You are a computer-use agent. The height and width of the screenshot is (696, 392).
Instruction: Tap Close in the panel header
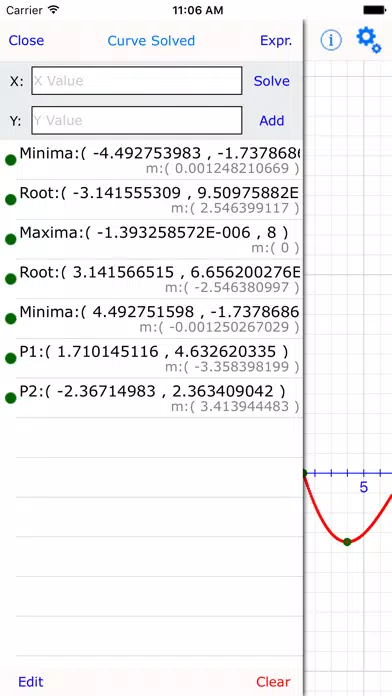click(x=26, y=40)
